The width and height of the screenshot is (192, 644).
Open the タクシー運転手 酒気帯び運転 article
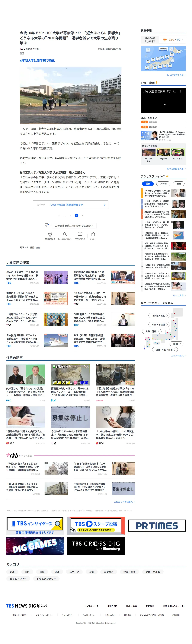tap(37, 489)
